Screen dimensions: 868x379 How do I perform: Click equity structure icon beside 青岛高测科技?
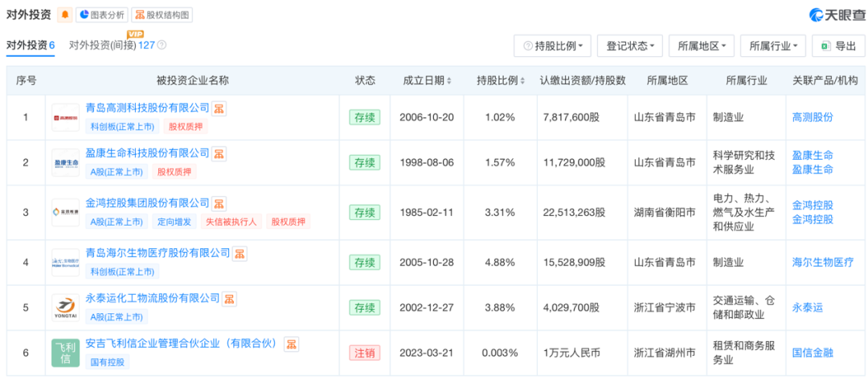pos(219,108)
